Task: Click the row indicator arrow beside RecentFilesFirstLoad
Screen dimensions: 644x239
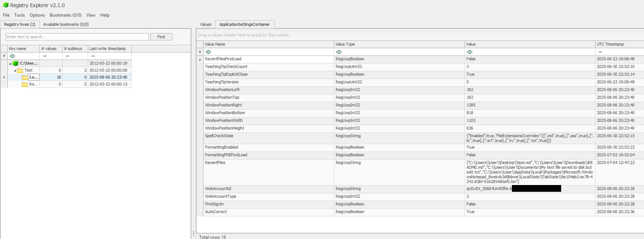Action: 200,60
